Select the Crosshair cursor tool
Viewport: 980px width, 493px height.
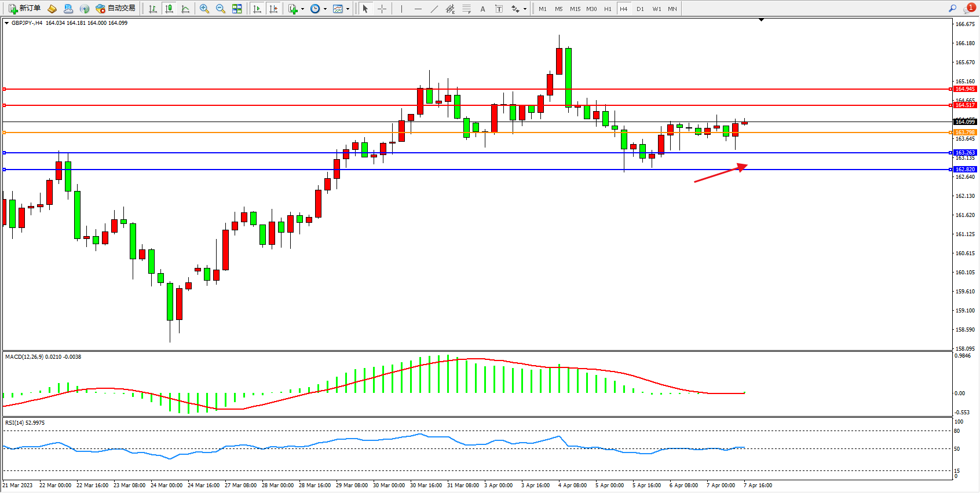382,9
